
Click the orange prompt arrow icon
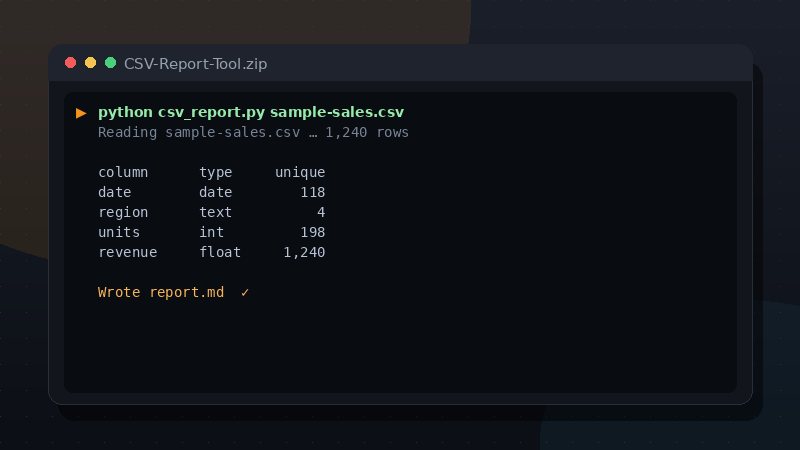(81, 113)
